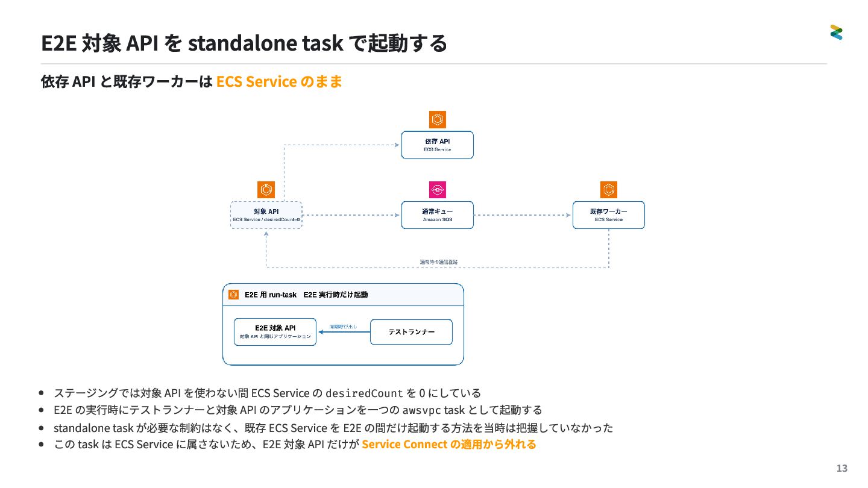This screenshot has width=868, height=488.
Task: Click the bullet starting "ステージングでは対象 API"
Action: pos(267,393)
